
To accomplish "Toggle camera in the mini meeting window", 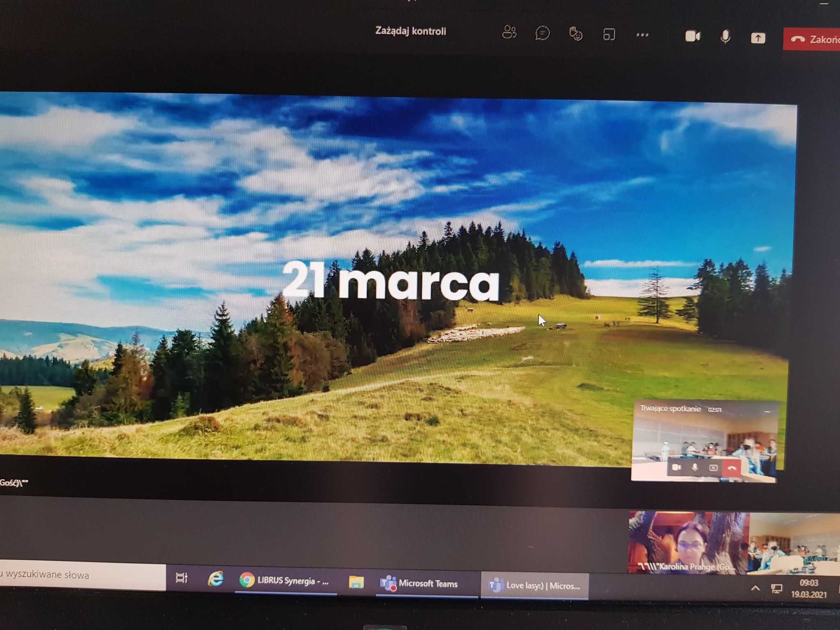I will [x=676, y=467].
